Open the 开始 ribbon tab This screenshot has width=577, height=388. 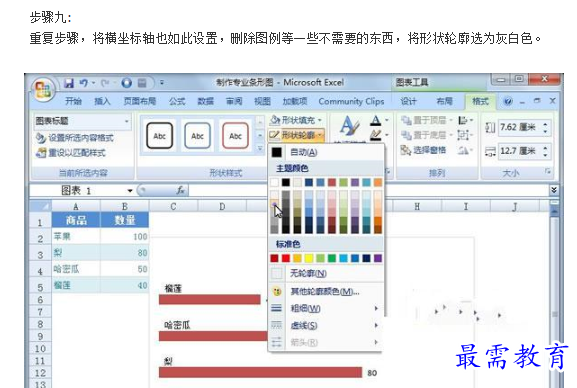[x=73, y=101]
